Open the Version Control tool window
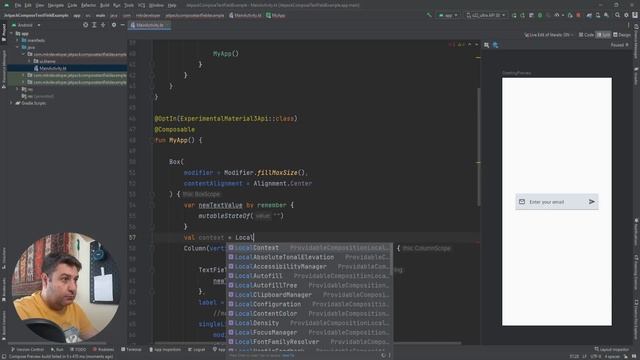 pos(27,349)
